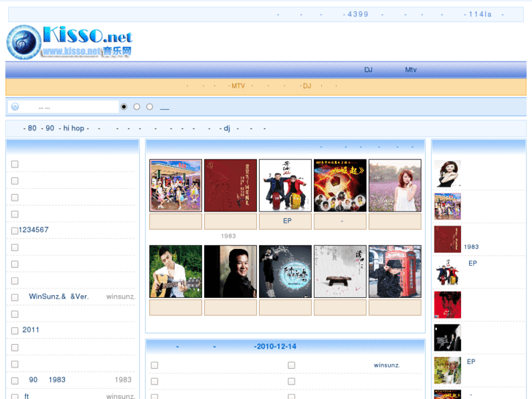Open the flaming soccer ball album cover
Image resolution: width=532 pixels, height=399 pixels.
340,185
